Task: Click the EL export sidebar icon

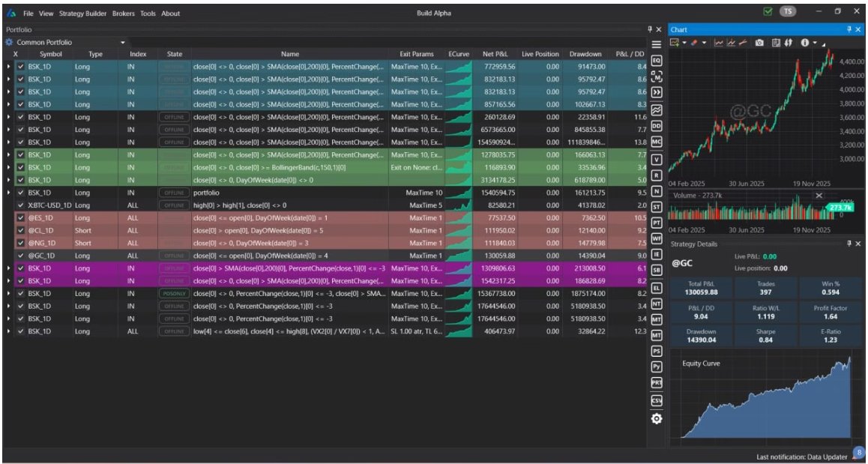Action: [657, 288]
